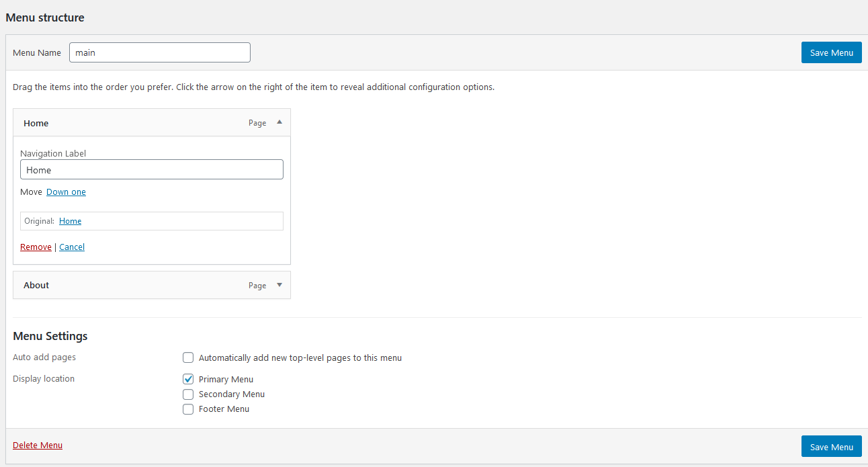Viewport: 868px width, 467px height.
Task: Select the About menu item bar
Action: tap(152, 285)
